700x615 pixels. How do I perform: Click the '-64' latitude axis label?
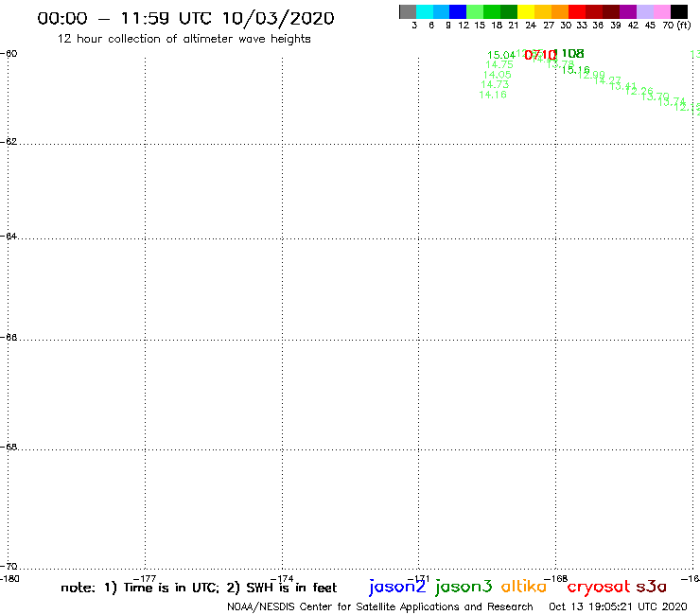pos(9,236)
